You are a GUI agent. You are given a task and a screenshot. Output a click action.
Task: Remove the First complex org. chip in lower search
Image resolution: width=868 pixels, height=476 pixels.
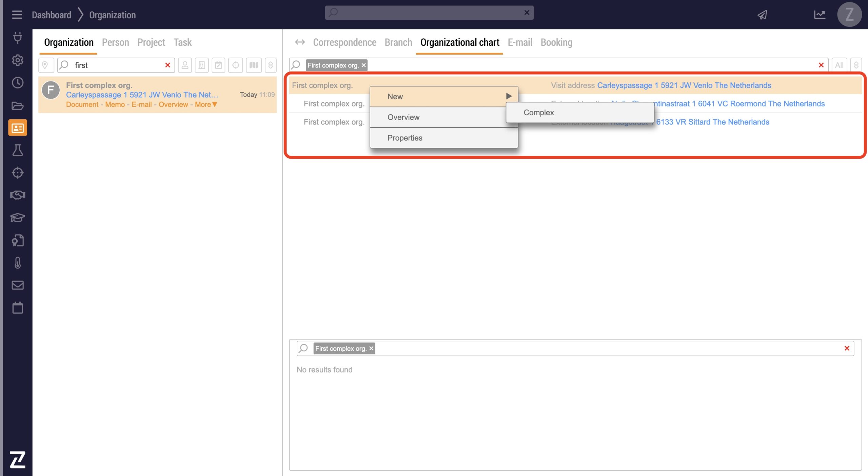[371, 349]
